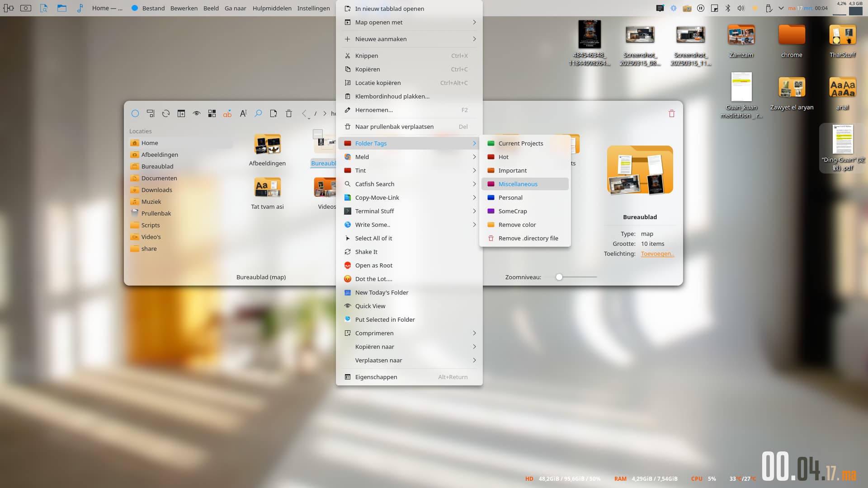Open the Bestand menu

(x=153, y=8)
